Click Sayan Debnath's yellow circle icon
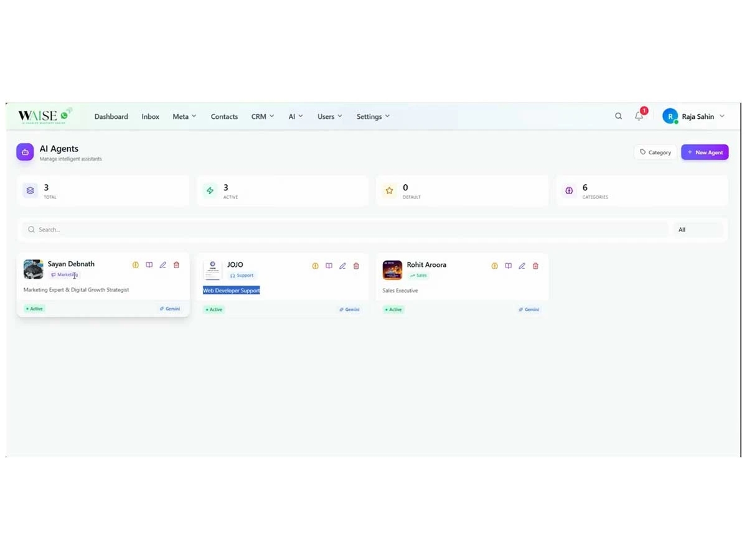Viewport: 747px width, 560px height. [136, 265]
